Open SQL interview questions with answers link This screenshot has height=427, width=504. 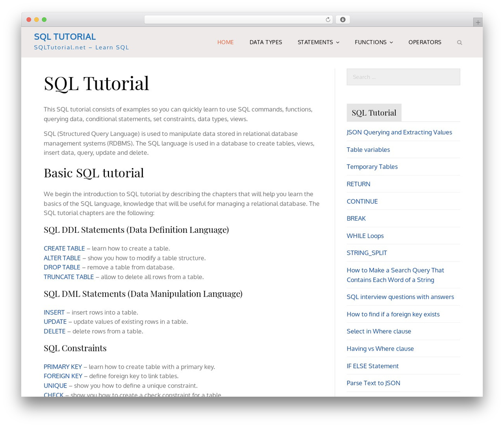pos(400,297)
